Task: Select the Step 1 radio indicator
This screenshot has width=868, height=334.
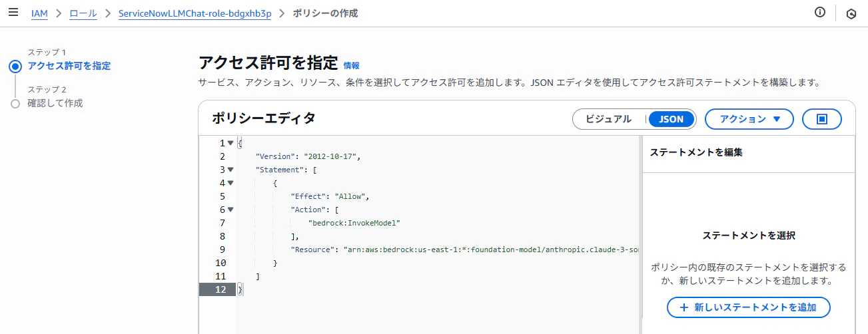Action: tap(15, 66)
